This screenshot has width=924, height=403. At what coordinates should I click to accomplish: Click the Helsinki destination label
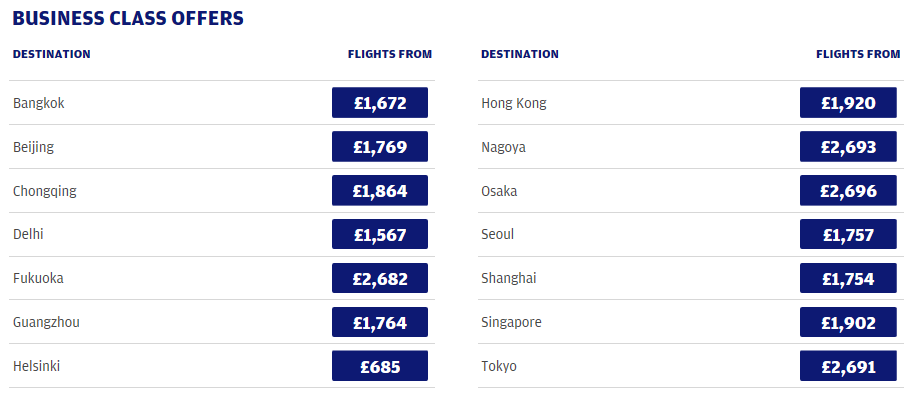(37, 366)
